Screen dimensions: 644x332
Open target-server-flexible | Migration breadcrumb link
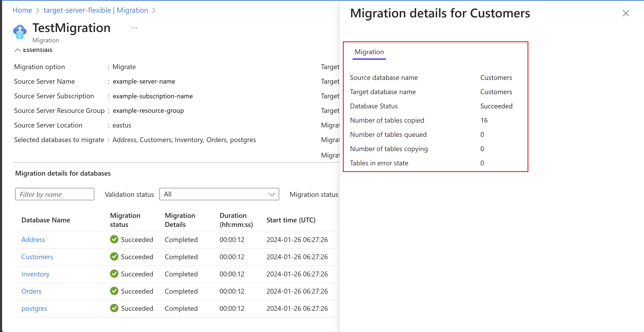96,10
